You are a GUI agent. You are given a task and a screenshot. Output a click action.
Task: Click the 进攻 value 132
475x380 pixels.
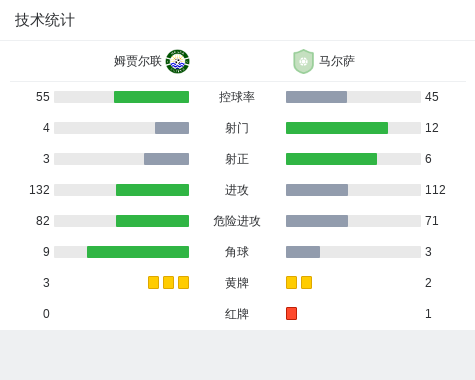[39, 190]
